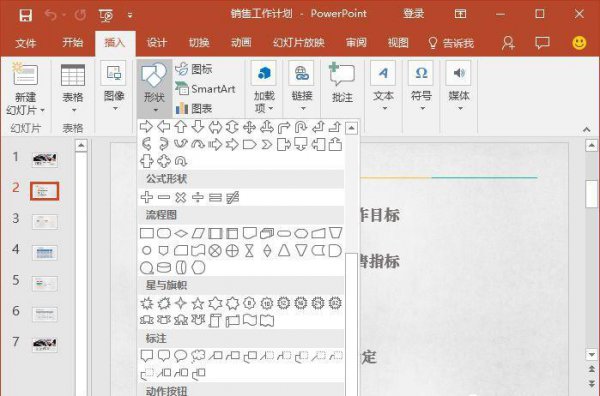Select the flowchart decision diamond shape

click(x=181, y=233)
